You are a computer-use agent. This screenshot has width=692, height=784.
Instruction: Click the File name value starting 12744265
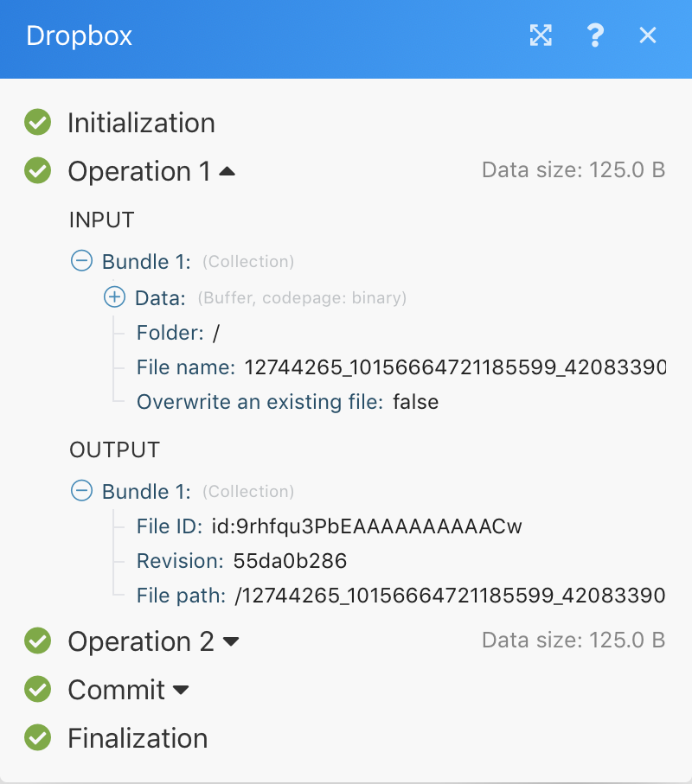[455, 367]
